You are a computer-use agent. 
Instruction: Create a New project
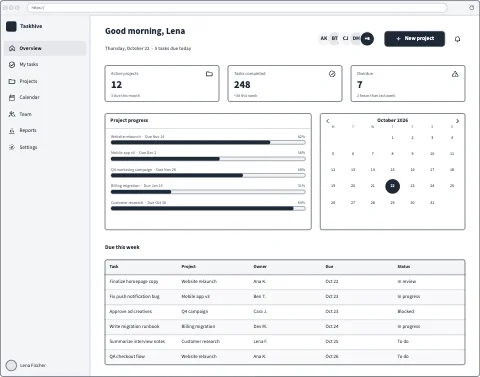(414, 39)
